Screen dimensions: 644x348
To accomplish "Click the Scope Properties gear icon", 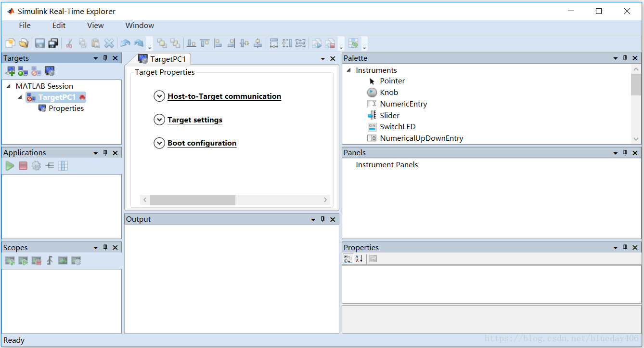I will pos(76,261).
